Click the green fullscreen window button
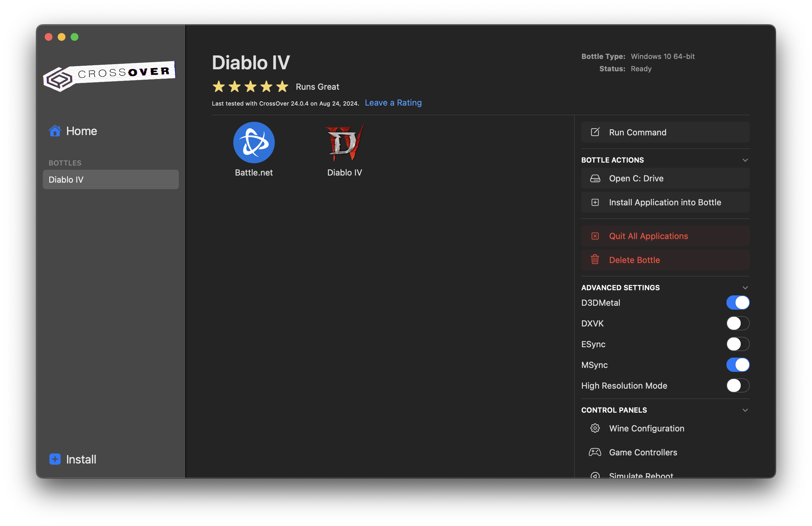 click(75, 37)
